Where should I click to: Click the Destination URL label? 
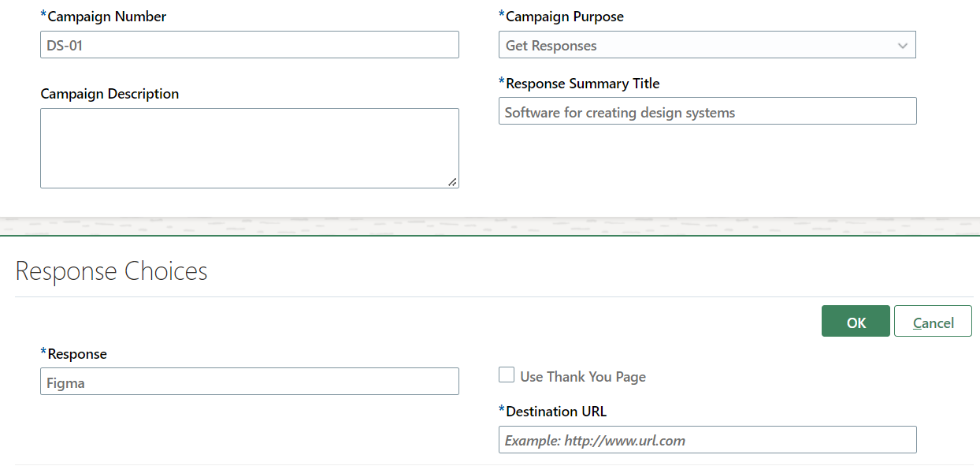555,412
